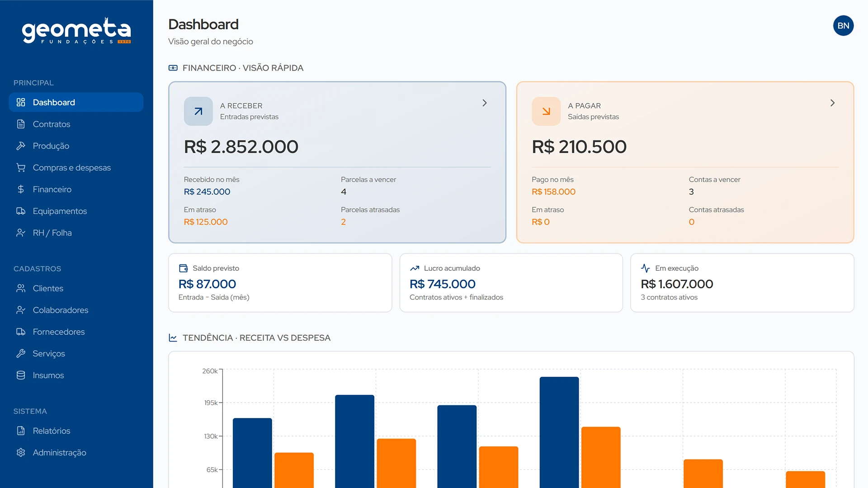Open the BN user avatar menu

click(x=843, y=26)
